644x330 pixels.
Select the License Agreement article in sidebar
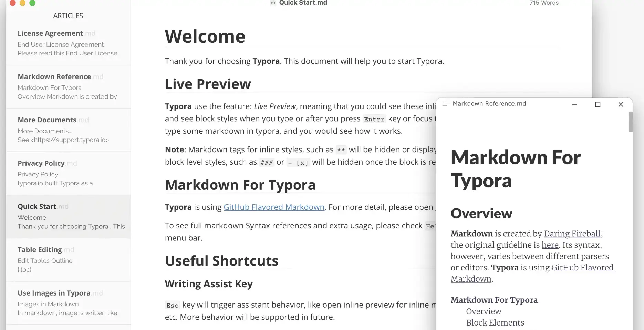pyautogui.click(x=50, y=33)
